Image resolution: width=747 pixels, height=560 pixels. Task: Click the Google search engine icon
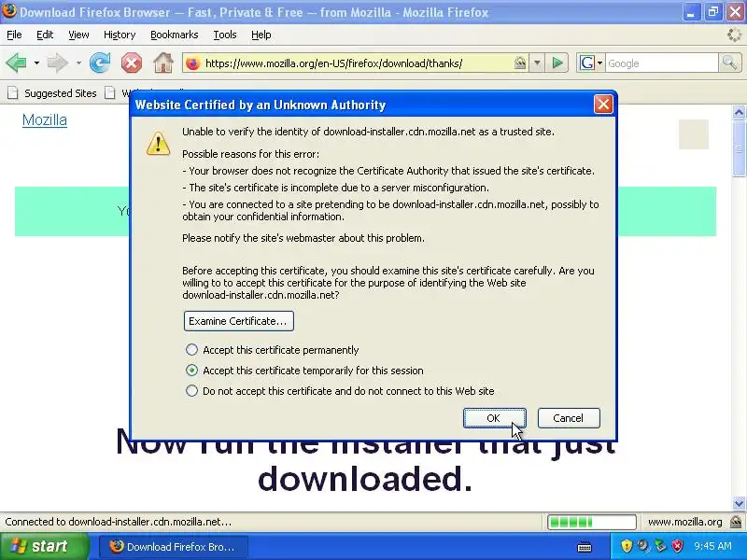coord(587,63)
